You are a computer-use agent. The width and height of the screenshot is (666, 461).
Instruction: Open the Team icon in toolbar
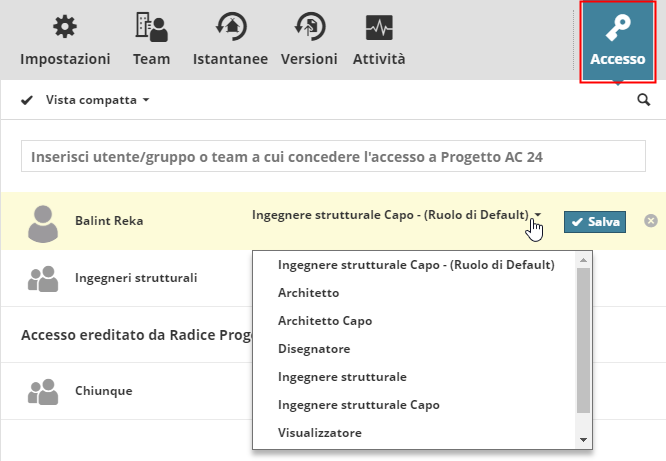[x=151, y=27]
